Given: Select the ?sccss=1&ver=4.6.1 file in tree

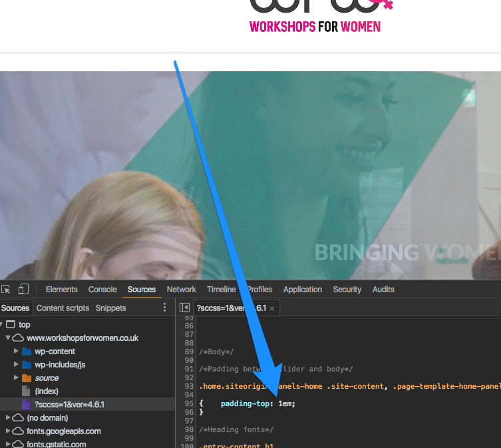Looking at the screenshot, I should pos(69,405).
